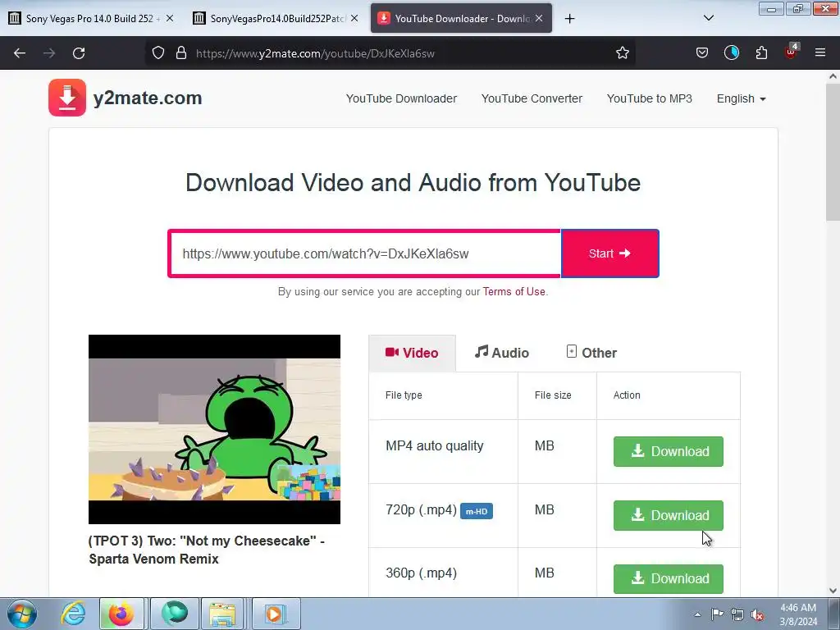This screenshot has height=630, width=840.
Task: Open the tracking protection shield icon
Action: [x=158, y=53]
